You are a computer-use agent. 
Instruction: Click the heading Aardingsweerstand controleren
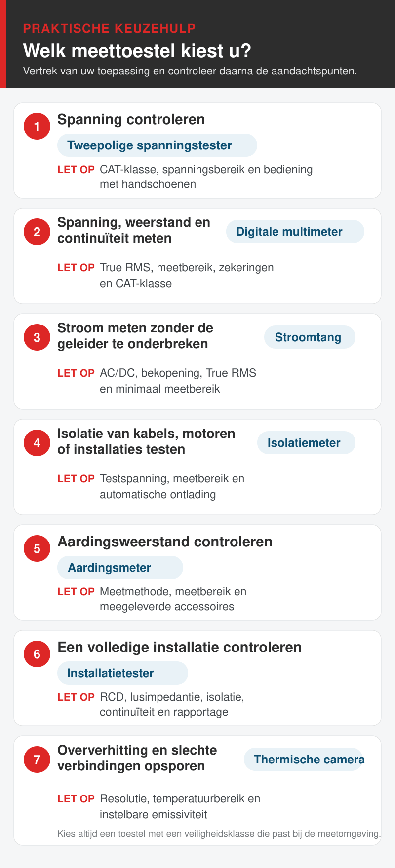coord(165,542)
